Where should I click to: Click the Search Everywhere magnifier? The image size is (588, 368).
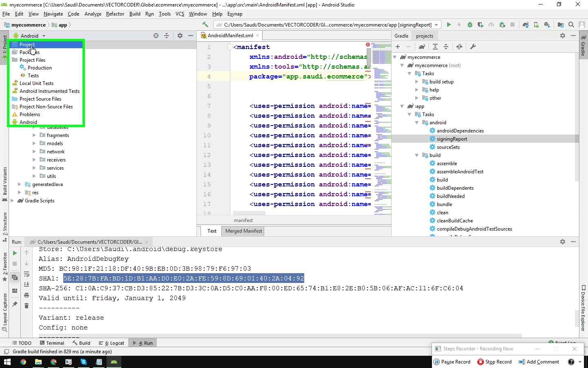[571, 25]
